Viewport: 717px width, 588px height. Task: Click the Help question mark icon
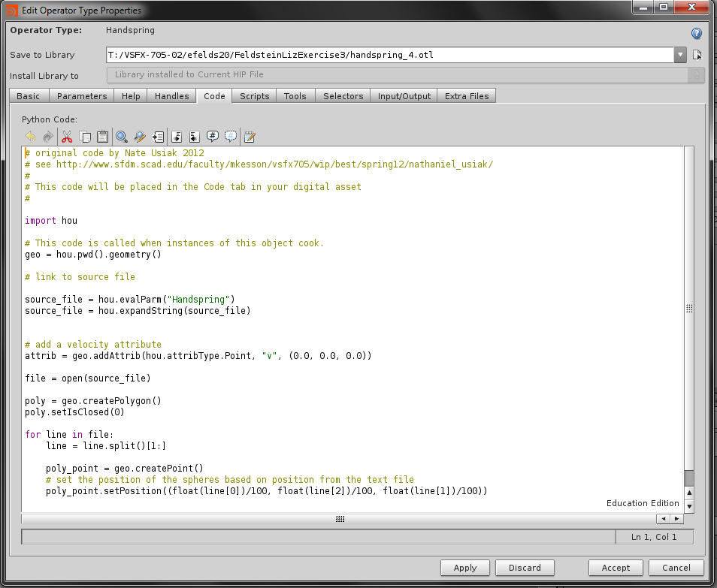pos(696,33)
